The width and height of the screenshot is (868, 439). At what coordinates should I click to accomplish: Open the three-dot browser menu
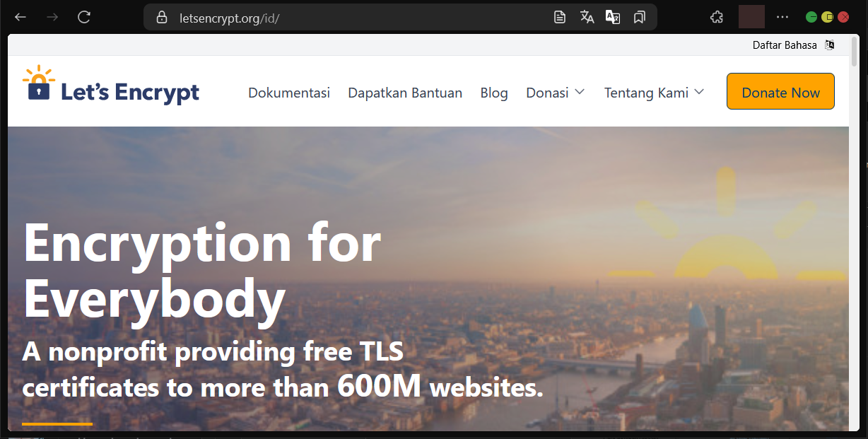[x=782, y=17]
